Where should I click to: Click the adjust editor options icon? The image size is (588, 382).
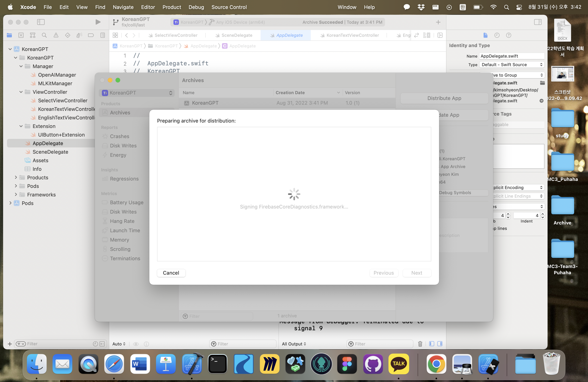click(427, 35)
